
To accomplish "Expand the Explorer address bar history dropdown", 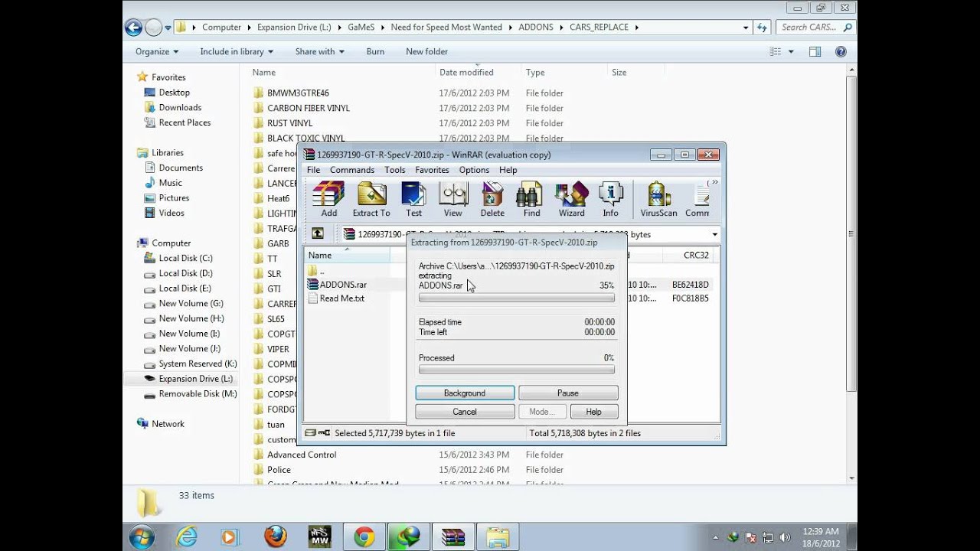I will [746, 27].
